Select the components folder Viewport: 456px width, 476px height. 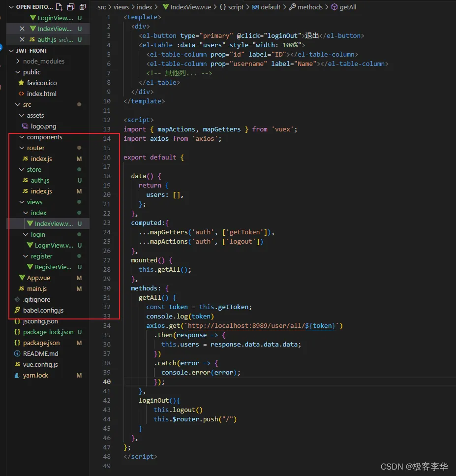click(44, 137)
